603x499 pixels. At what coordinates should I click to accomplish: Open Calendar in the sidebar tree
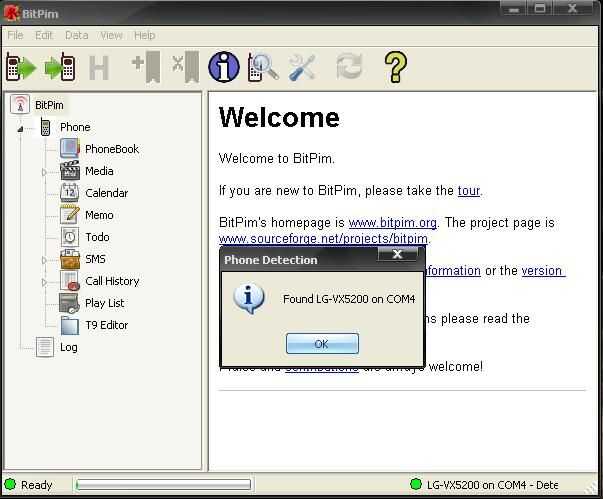click(x=106, y=193)
